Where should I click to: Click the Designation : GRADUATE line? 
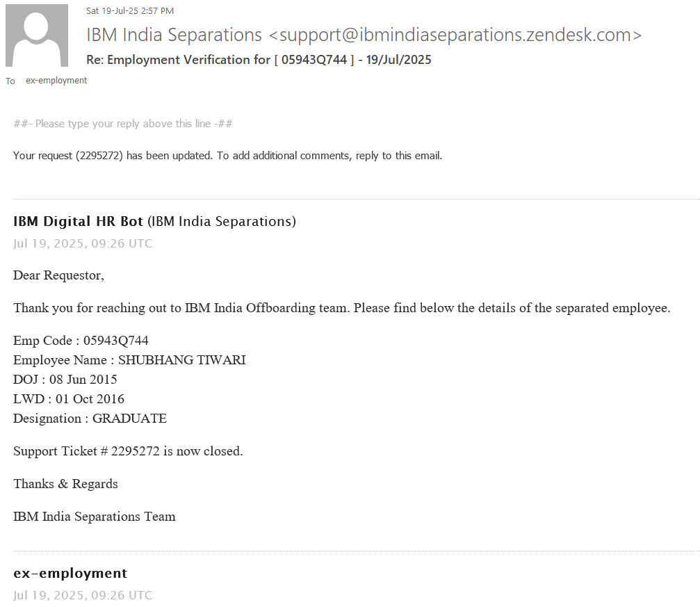click(90, 419)
